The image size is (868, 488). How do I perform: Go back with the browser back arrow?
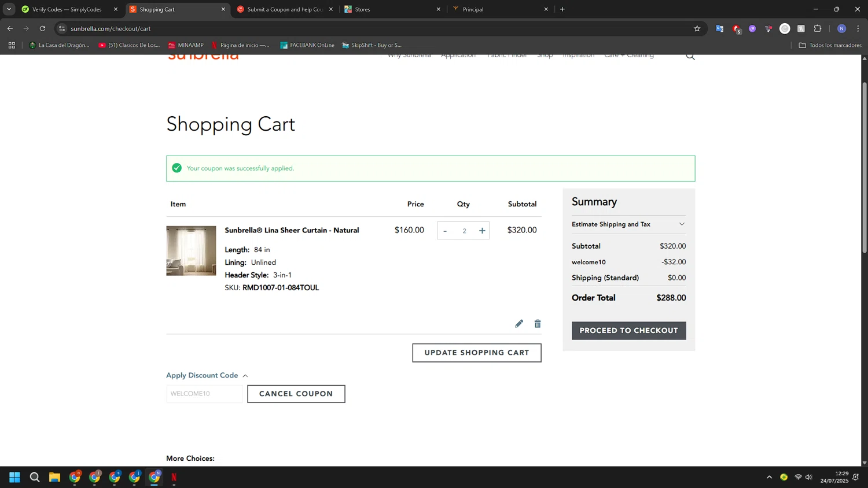coord(10,28)
